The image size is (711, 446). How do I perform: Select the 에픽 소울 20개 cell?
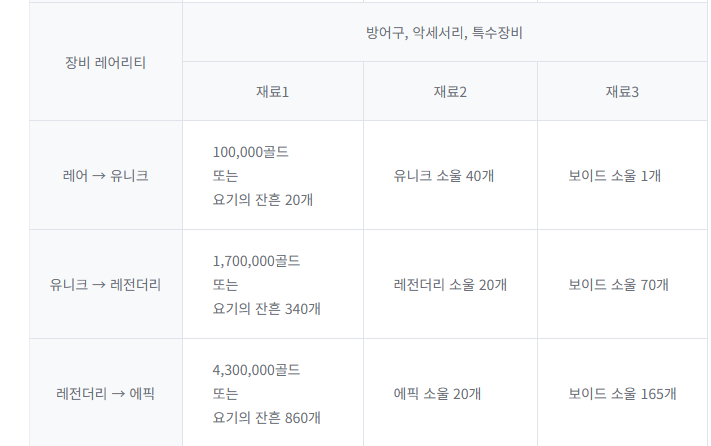pyautogui.click(x=438, y=394)
